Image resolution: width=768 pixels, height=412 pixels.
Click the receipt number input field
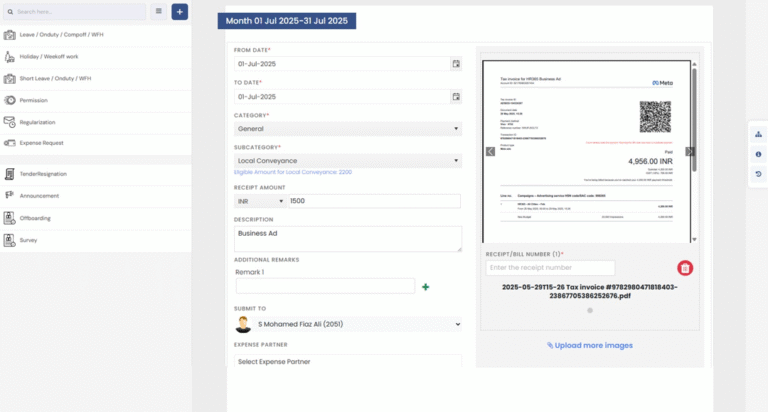tap(550, 268)
